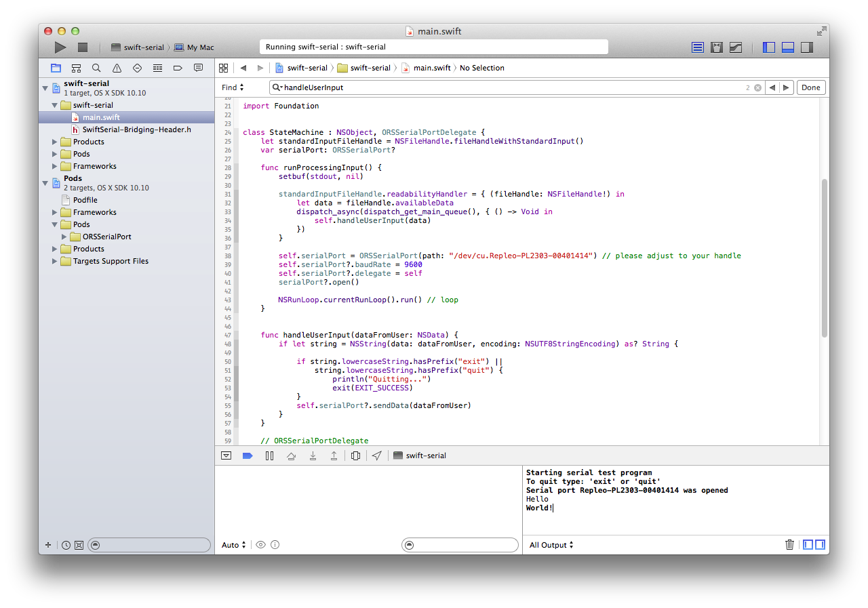
Task: Step over in the debug bar
Action: point(291,455)
